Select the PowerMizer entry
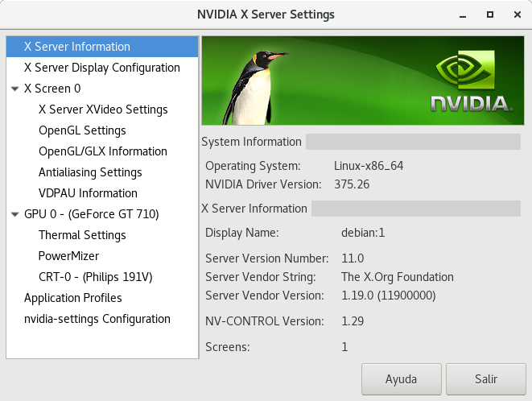Image resolution: width=532 pixels, height=401 pixels. pos(68,256)
